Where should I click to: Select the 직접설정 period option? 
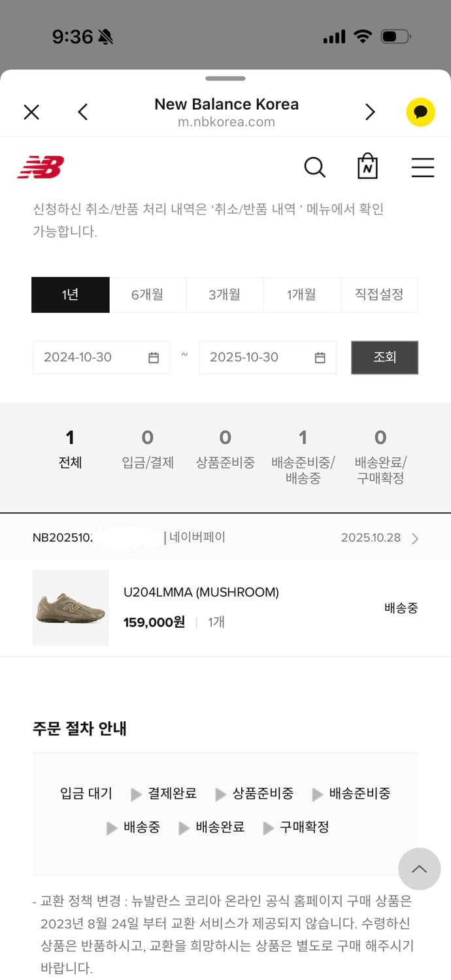(x=379, y=295)
